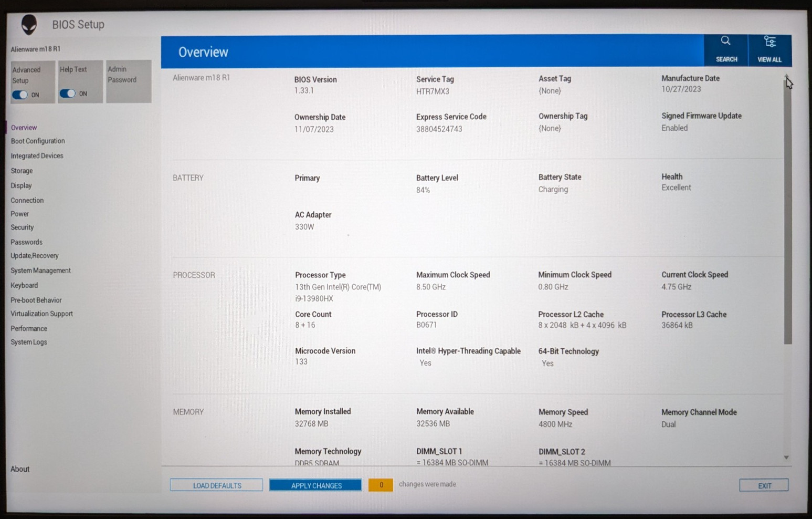Toggle the Advanced Setup switch
The width and height of the screenshot is (812, 519).
click(x=20, y=95)
